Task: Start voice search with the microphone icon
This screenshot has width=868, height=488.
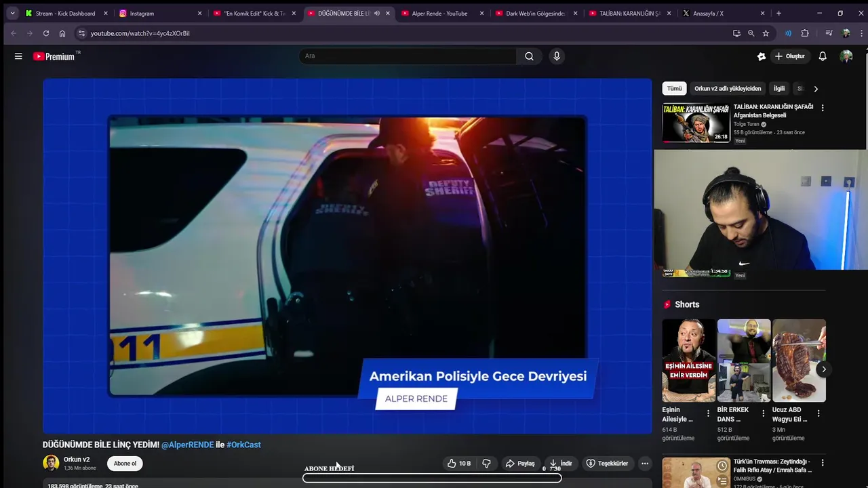Action: point(557,56)
